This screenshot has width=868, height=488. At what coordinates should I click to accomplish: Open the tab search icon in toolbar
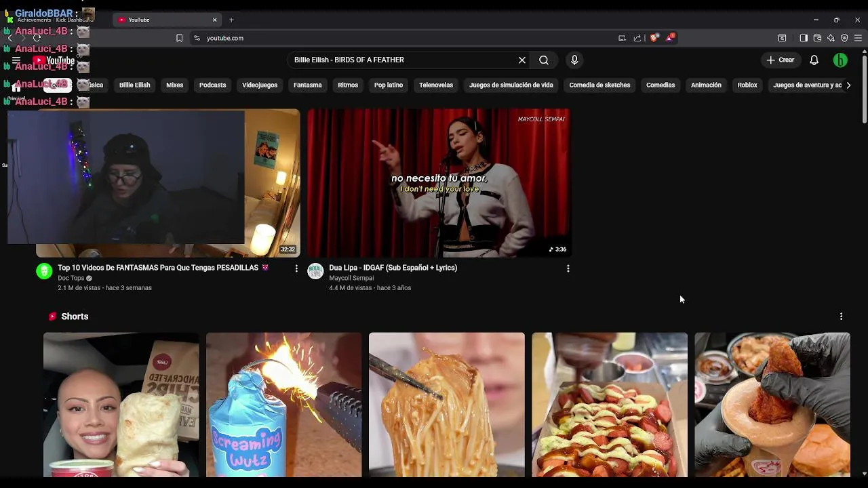(782, 38)
